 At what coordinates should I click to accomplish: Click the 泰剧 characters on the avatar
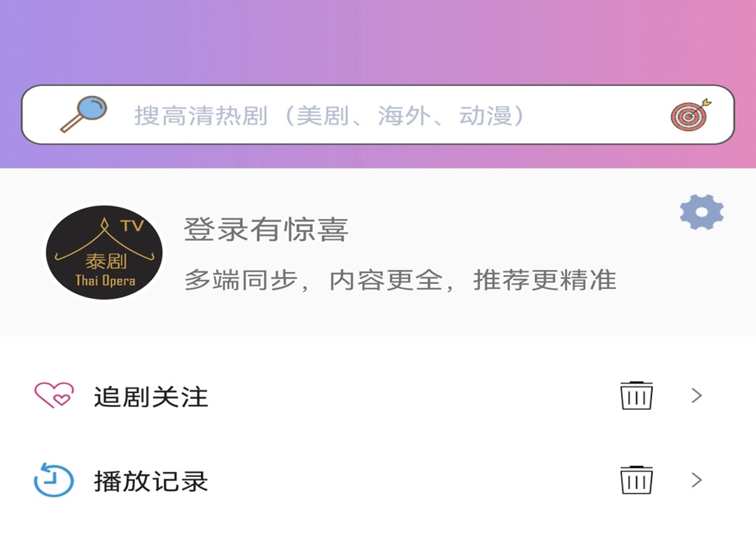point(106,261)
